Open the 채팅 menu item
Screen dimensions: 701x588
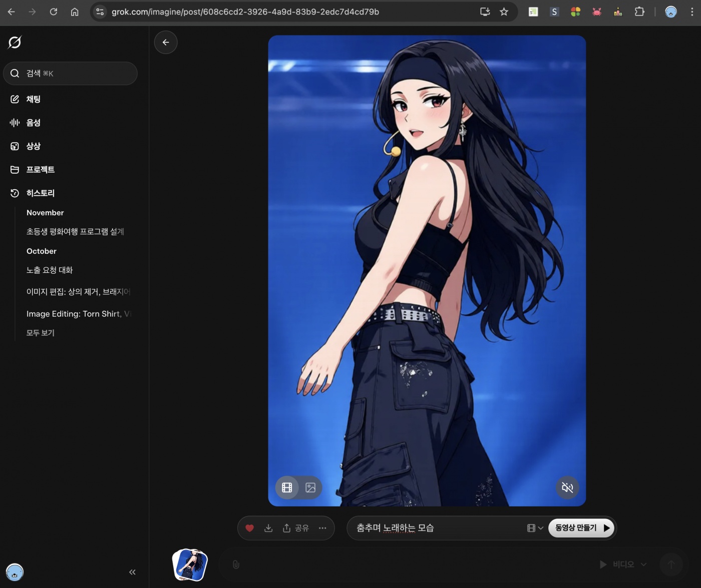click(33, 99)
